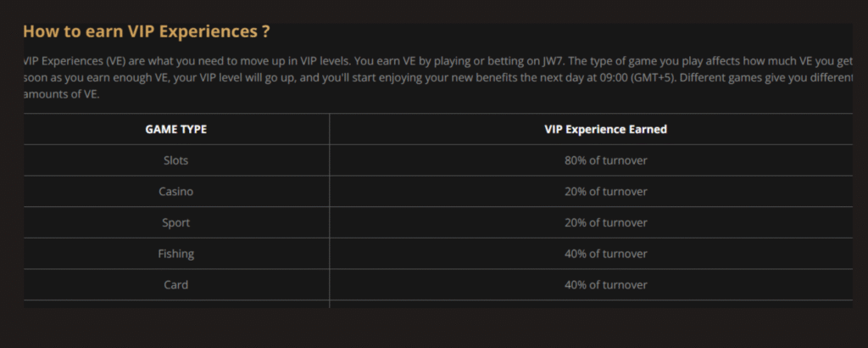Click the first line of the VE description paragraph
This screenshot has height=348, width=868.
(x=438, y=60)
